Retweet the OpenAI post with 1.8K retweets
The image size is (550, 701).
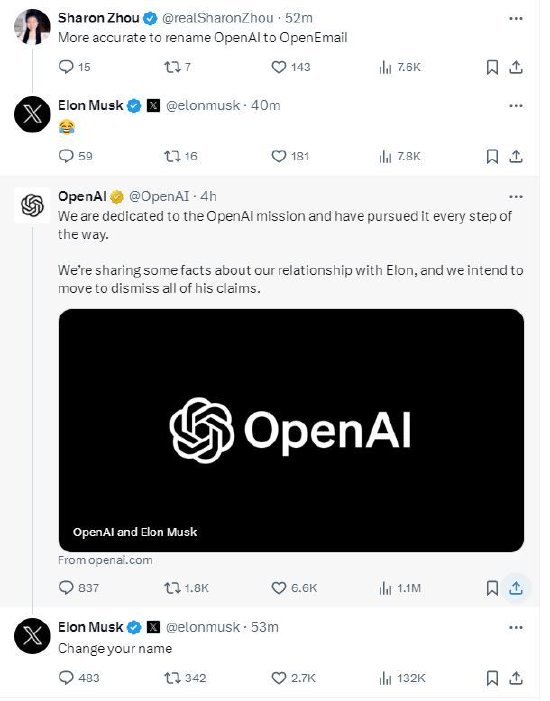click(x=172, y=587)
